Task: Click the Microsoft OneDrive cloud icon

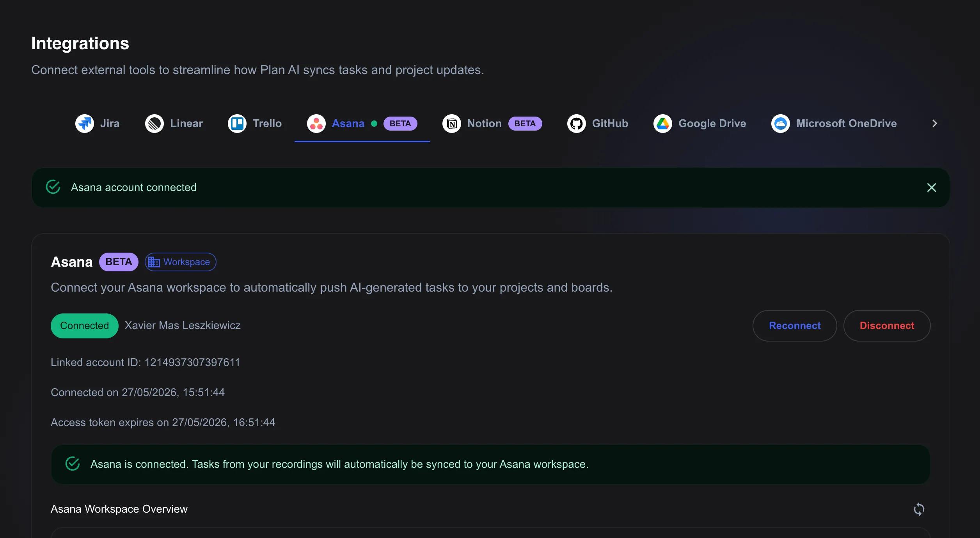Action: coord(781,124)
